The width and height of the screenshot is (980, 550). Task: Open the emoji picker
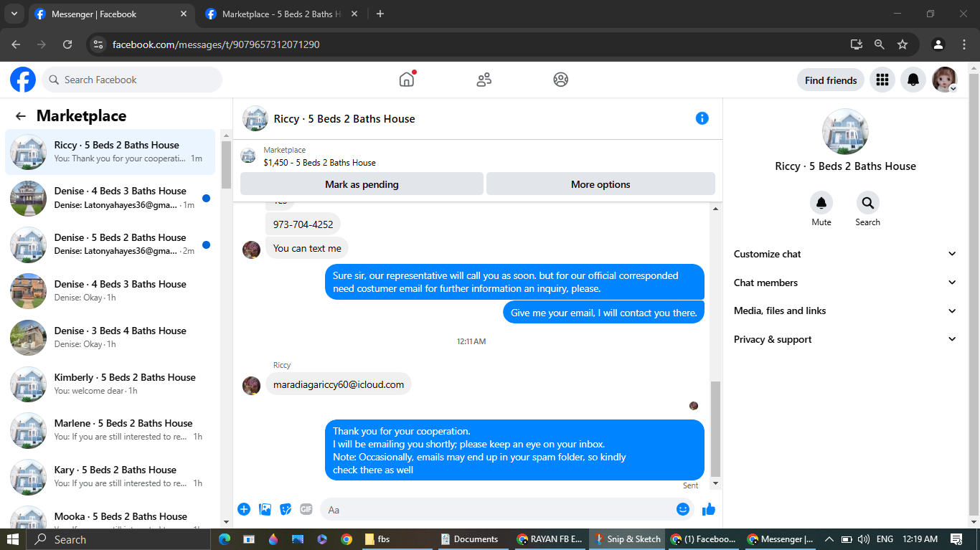683,509
